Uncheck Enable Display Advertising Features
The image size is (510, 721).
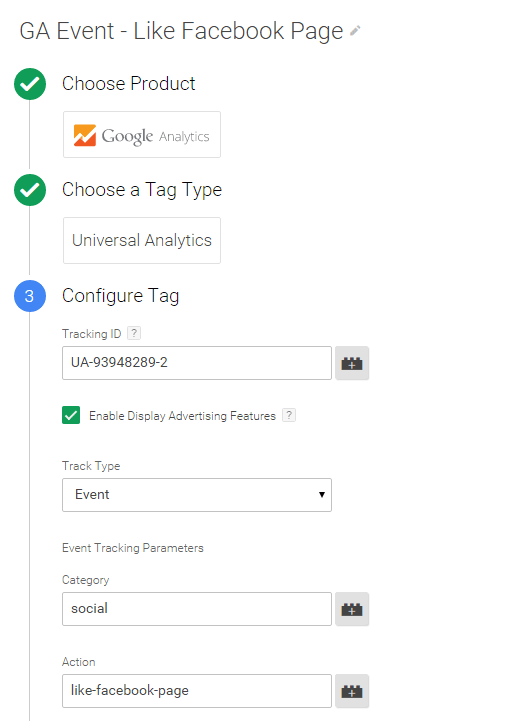tap(71, 415)
